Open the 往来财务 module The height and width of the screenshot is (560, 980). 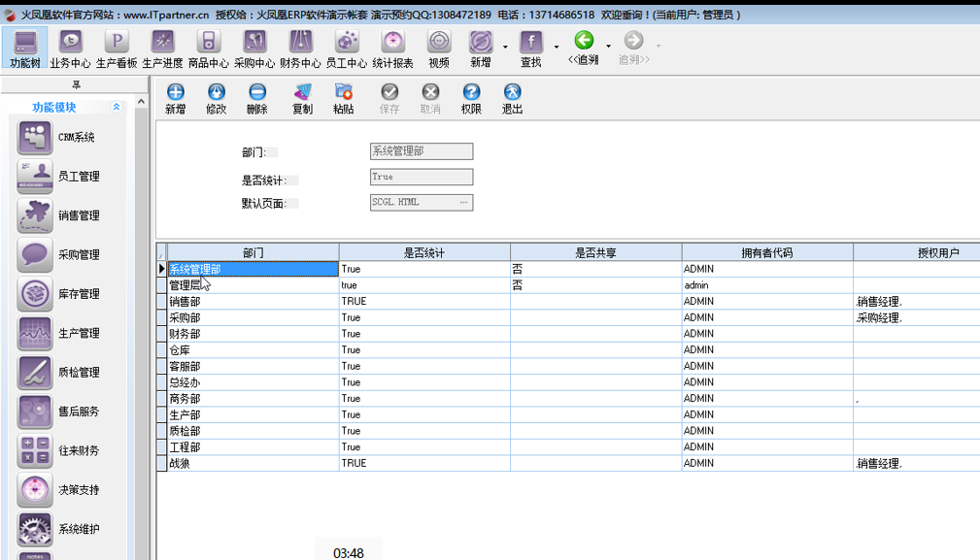tap(58, 450)
